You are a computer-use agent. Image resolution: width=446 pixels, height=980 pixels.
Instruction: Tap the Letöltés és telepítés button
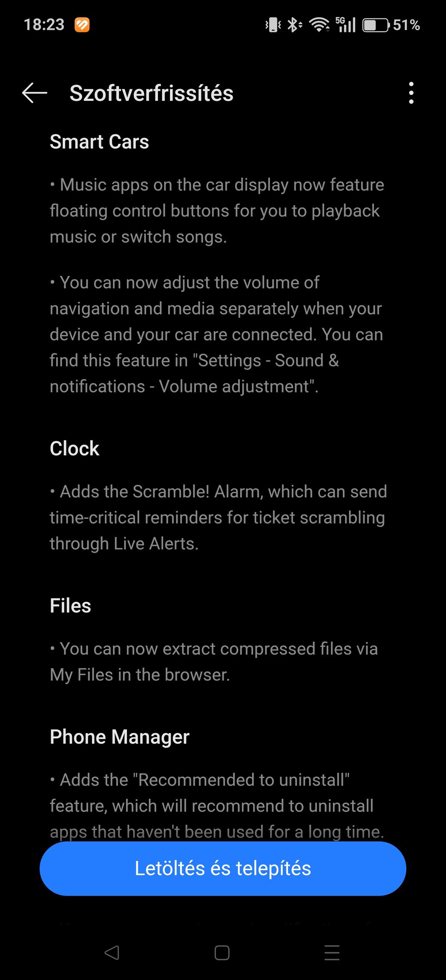click(223, 869)
